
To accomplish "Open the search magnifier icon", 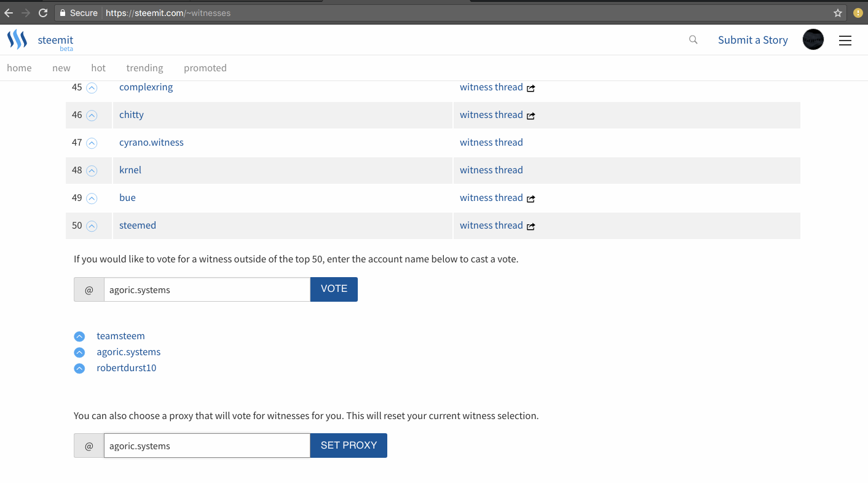I will coord(693,40).
